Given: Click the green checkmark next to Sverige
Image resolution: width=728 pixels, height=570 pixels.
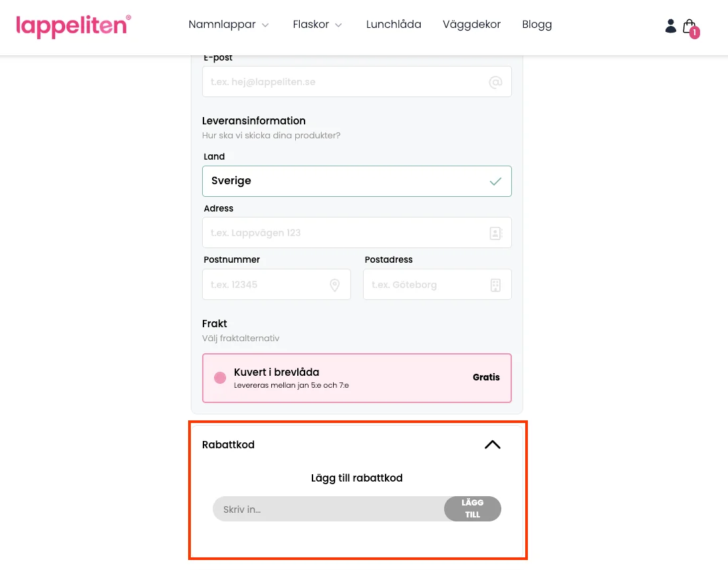Looking at the screenshot, I should [495, 180].
